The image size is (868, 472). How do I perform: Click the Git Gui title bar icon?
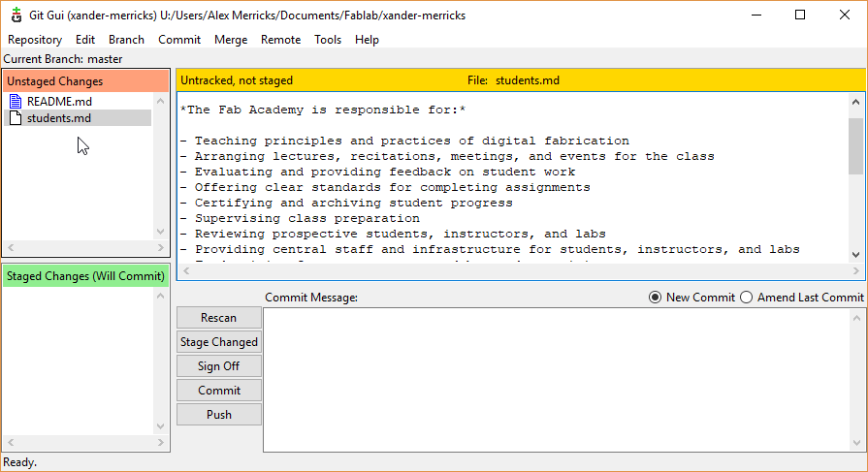(16, 15)
